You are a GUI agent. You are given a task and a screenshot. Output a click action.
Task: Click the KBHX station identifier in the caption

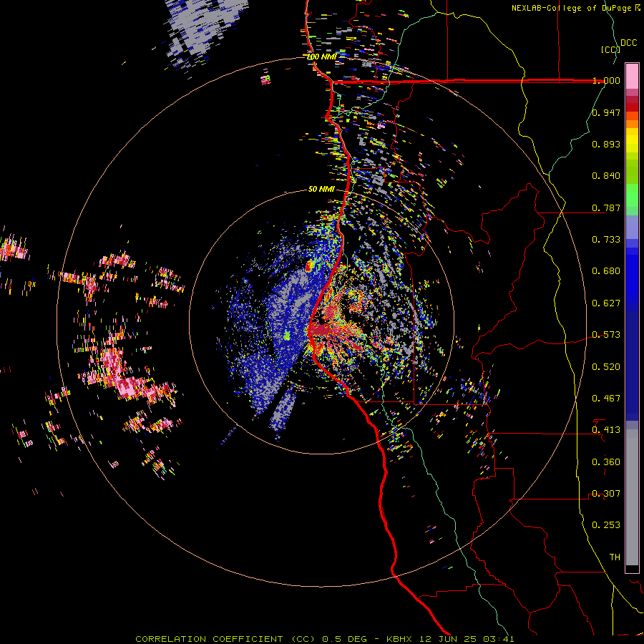click(399, 639)
